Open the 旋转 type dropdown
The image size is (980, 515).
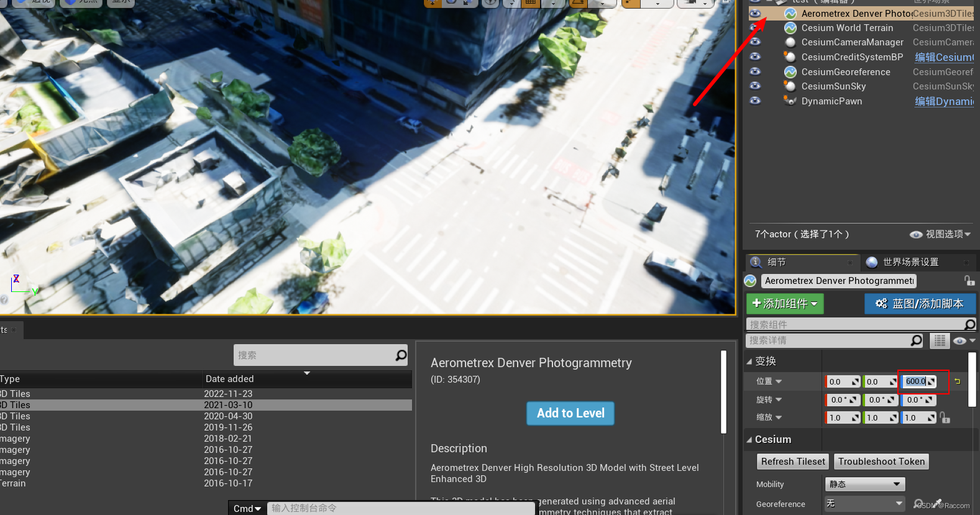[778, 399]
